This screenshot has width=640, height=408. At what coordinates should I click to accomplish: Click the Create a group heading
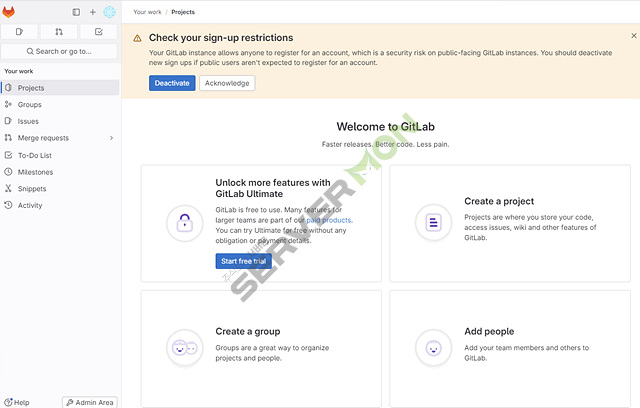(248, 331)
